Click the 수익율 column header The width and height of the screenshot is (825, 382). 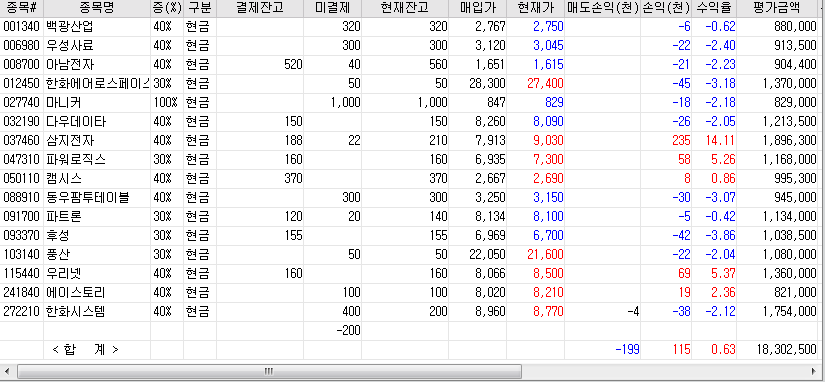[x=714, y=8]
